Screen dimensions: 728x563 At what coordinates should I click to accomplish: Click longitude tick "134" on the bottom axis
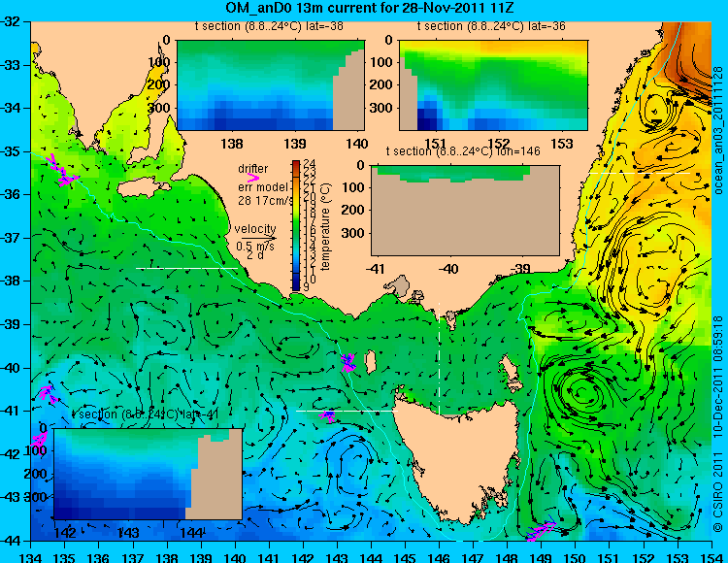[31, 557]
